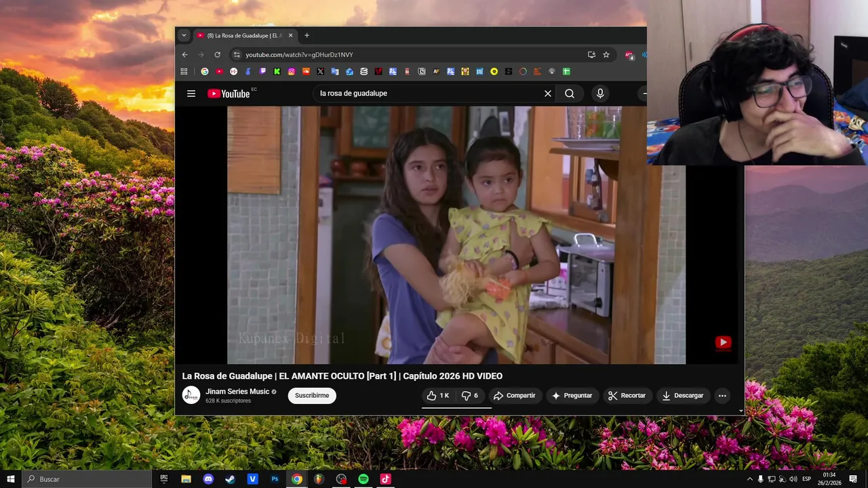
Task: Open the red YouTube bookmark
Action: (219, 71)
